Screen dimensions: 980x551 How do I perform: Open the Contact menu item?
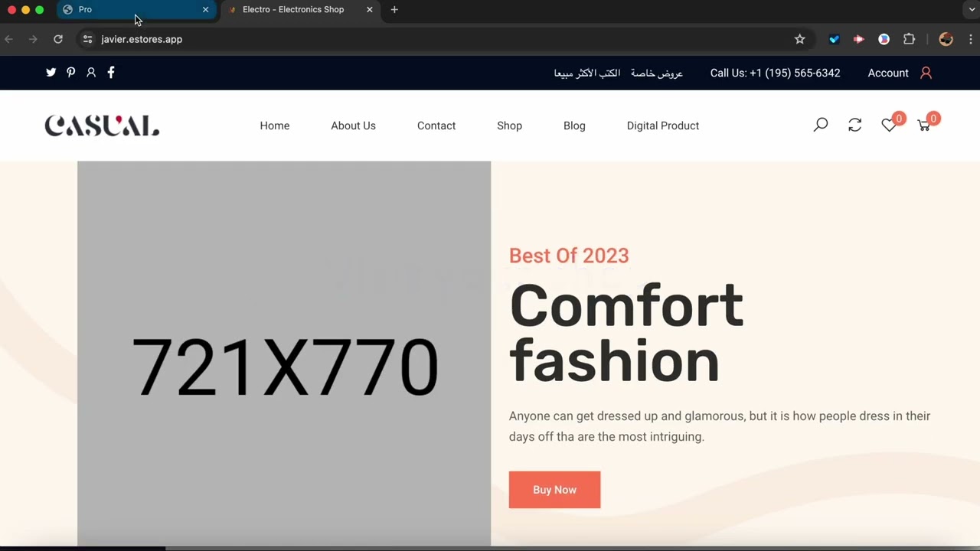(436, 126)
